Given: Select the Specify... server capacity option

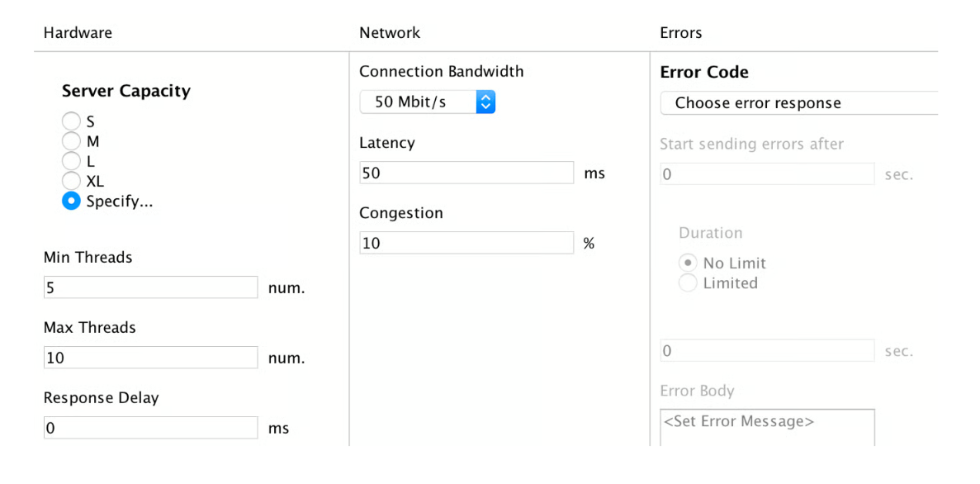Looking at the screenshot, I should point(72,202).
